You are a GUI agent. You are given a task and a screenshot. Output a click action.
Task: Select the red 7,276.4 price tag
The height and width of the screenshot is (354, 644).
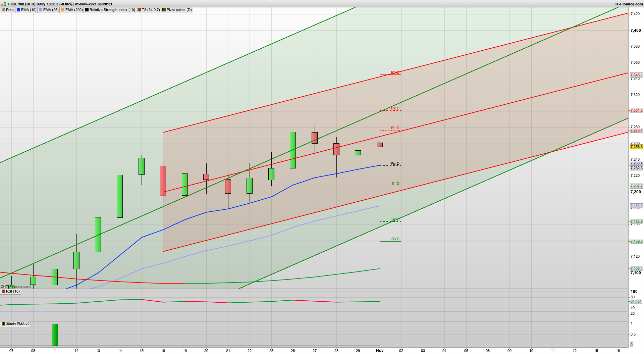pos(636,130)
